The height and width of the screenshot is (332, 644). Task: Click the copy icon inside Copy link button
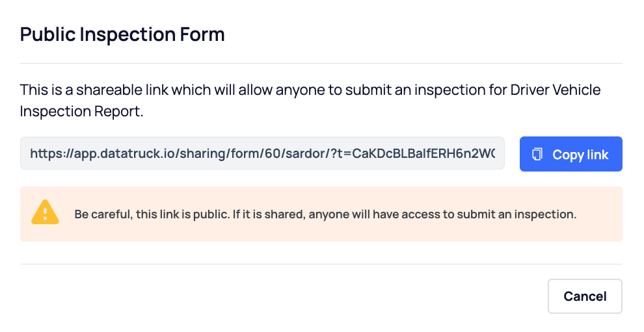pos(537,154)
